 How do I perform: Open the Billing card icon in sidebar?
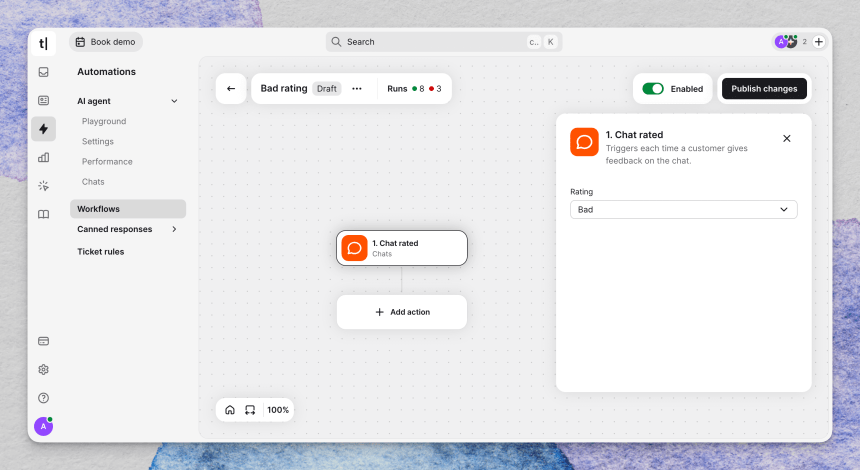pyautogui.click(x=43, y=341)
